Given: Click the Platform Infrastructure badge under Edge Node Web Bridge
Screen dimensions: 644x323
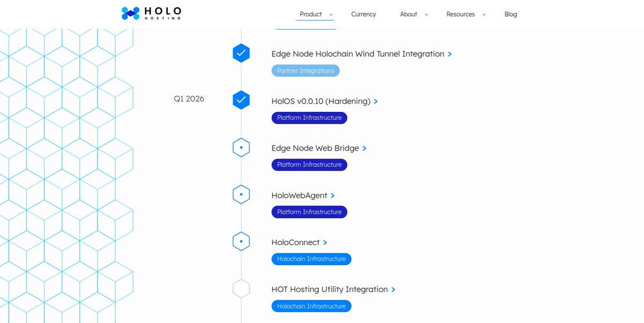Looking at the screenshot, I should tap(309, 164).
